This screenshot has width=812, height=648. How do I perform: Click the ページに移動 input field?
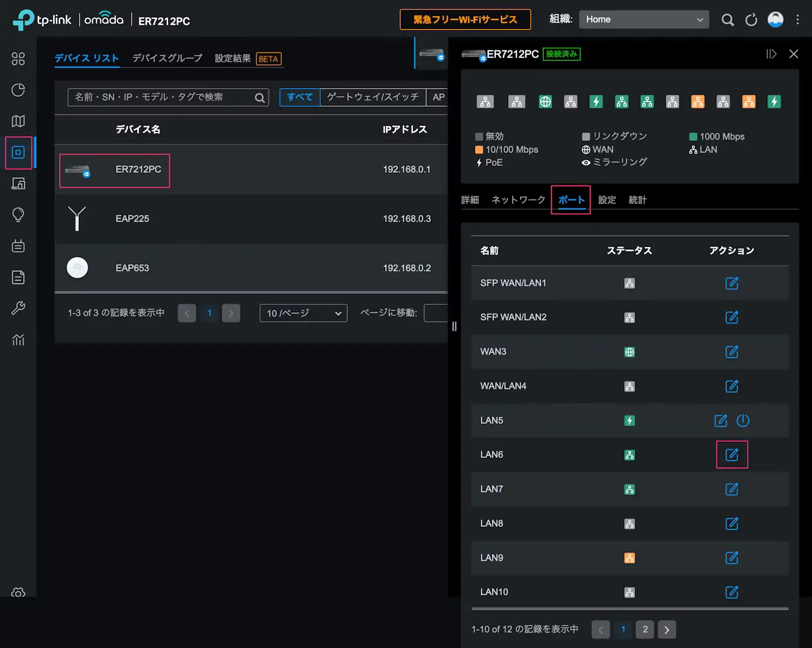click(436, 313)
